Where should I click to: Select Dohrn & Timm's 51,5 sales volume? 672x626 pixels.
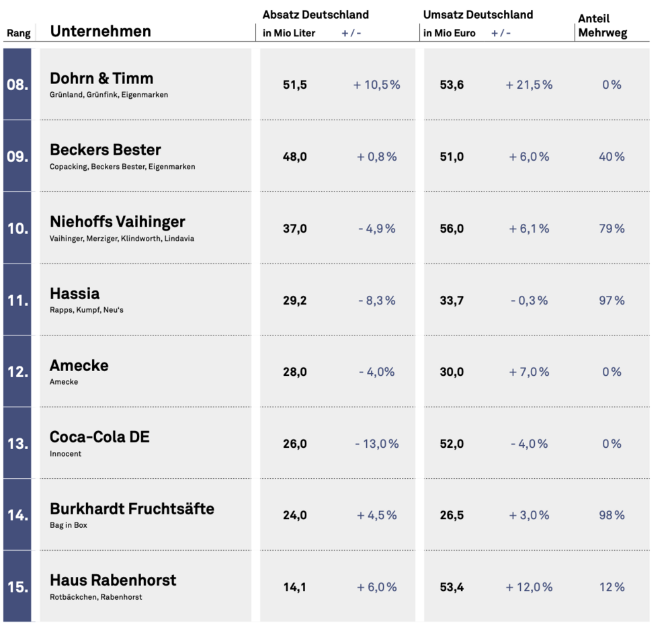point(294,85)
